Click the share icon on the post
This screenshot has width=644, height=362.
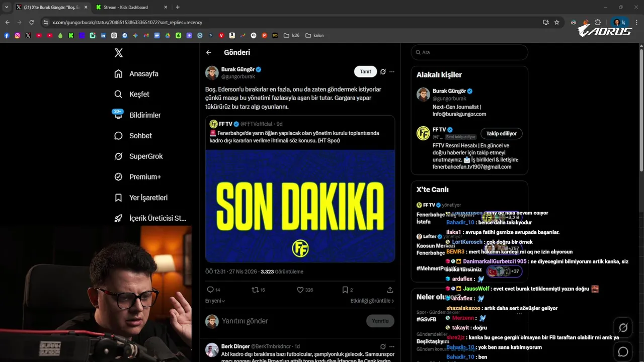(x=390, y=290)
